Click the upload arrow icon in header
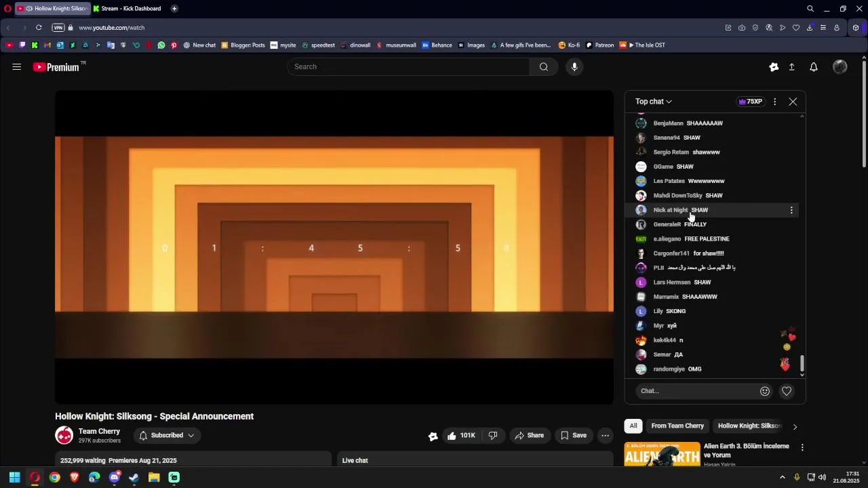 tap(791, 66)
